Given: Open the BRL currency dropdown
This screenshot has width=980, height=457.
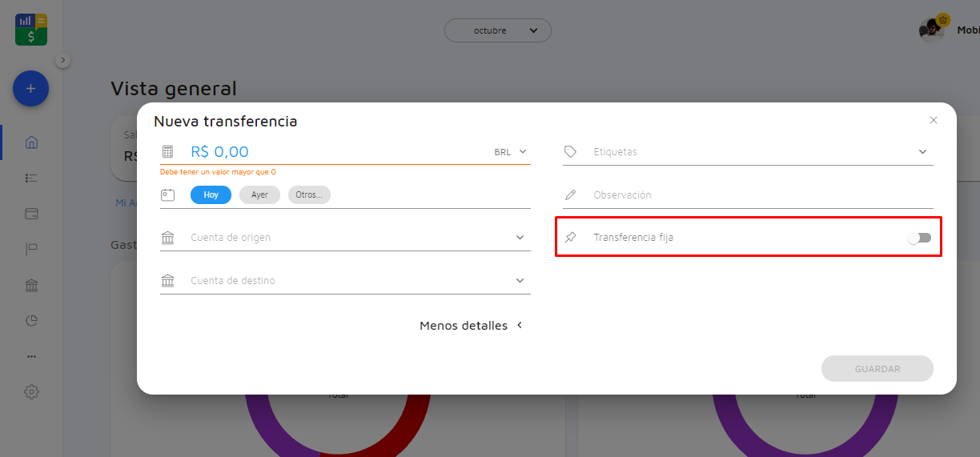Looking at the screenshot, I should coord(511,151).
